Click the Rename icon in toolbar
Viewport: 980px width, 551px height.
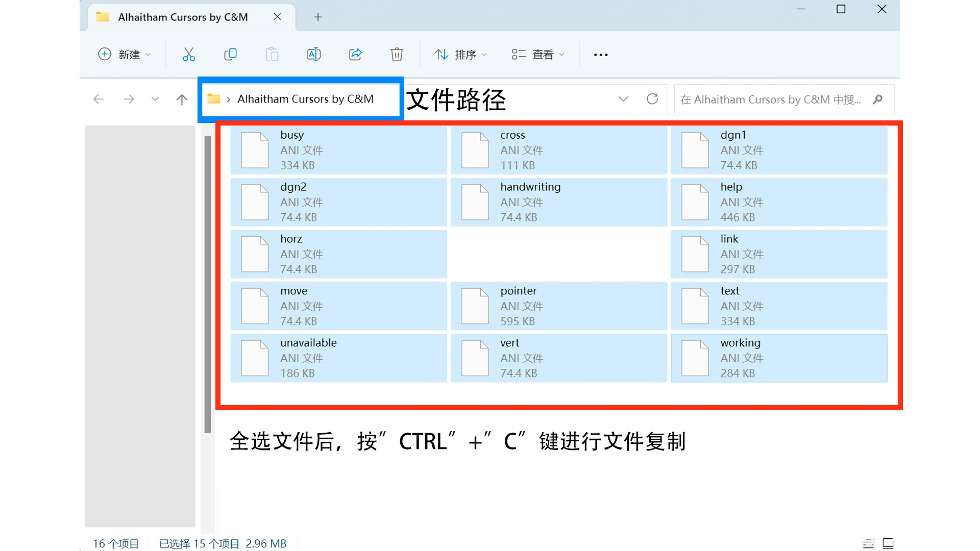[313, 55]
